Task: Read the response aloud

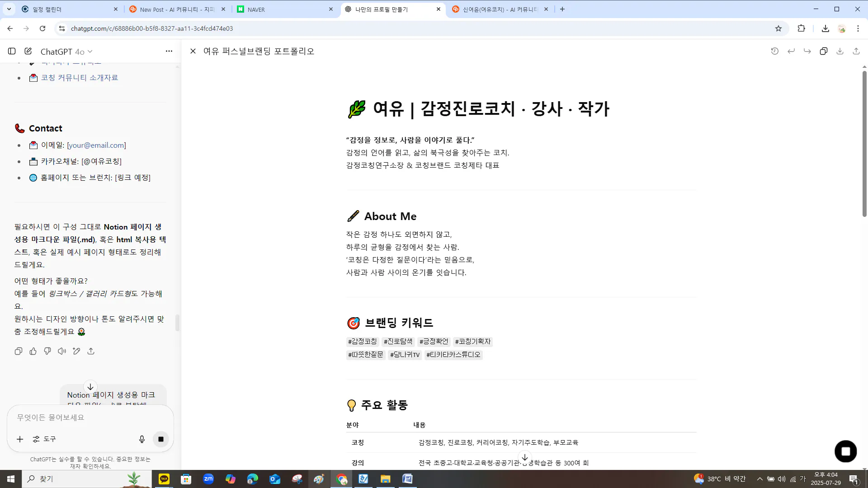Action: click(x=61, y=351)
